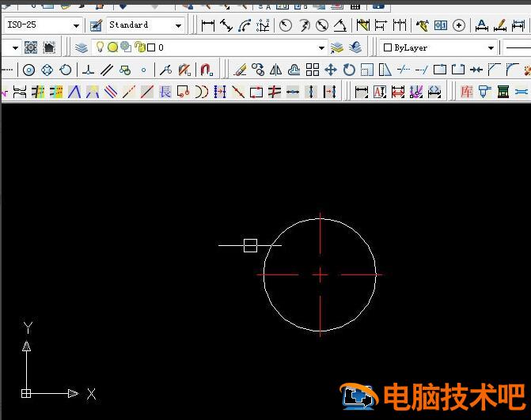Select the Angular dimension tool

[340, 25]
